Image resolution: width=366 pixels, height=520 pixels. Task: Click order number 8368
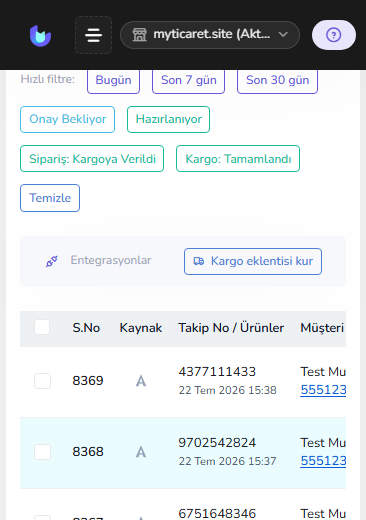tap(88, 452)
